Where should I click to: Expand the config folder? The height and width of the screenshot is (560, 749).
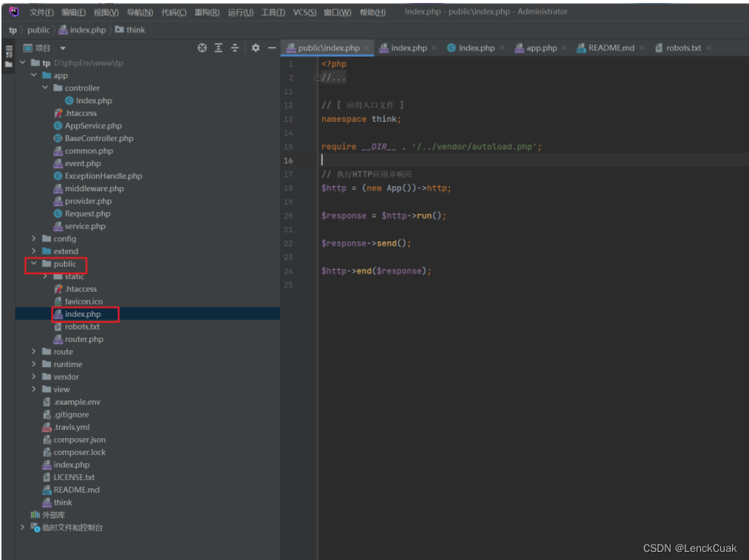34,238
